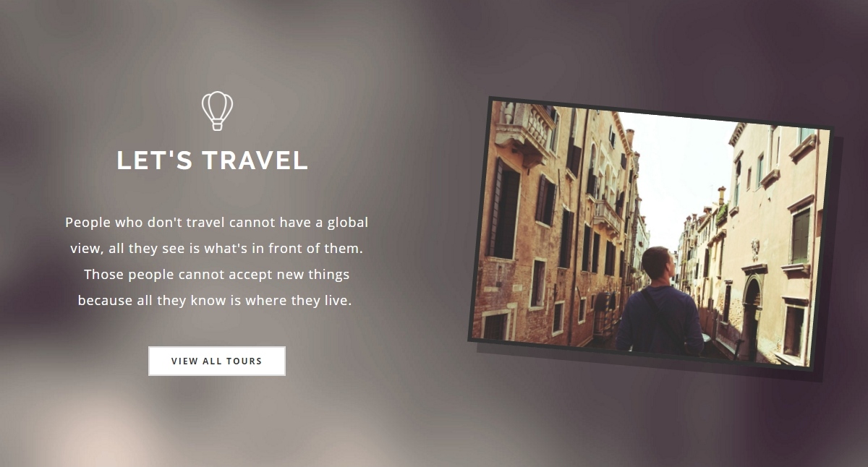Click the line 'Those people cannot accept new things'
Screen dimensions: 868x467
coord(217,275)
